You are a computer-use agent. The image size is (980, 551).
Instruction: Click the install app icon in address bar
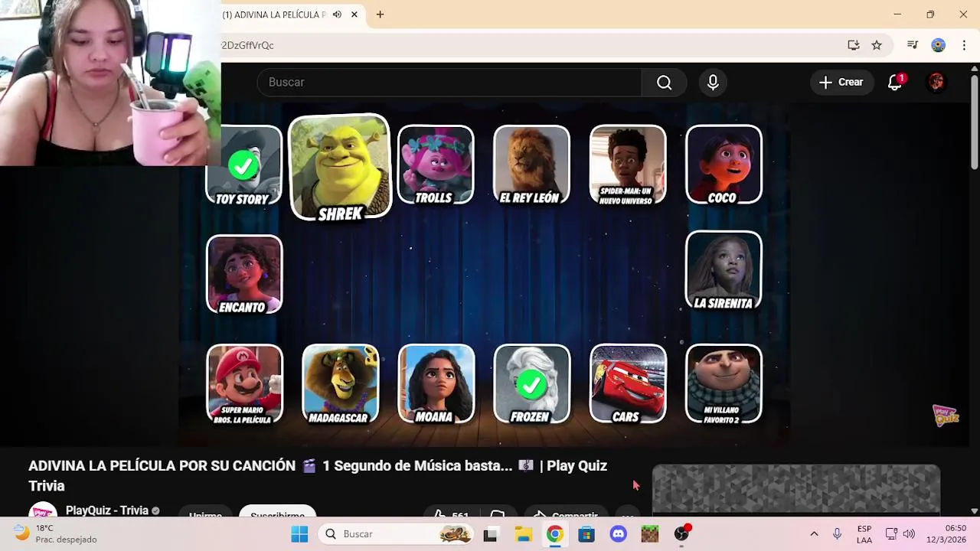pos(854,45)
